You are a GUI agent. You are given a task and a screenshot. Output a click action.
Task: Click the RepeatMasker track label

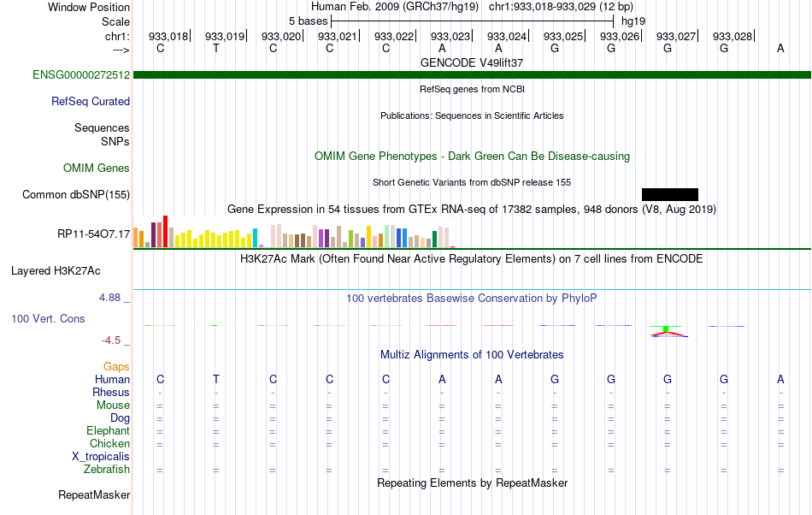(x=94, y=495)
